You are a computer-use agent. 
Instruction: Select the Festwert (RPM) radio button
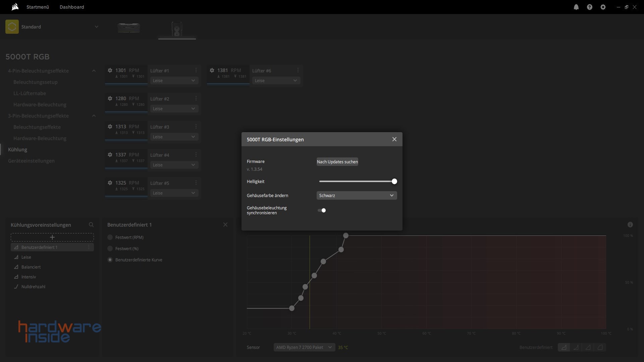tap(110, 237)
